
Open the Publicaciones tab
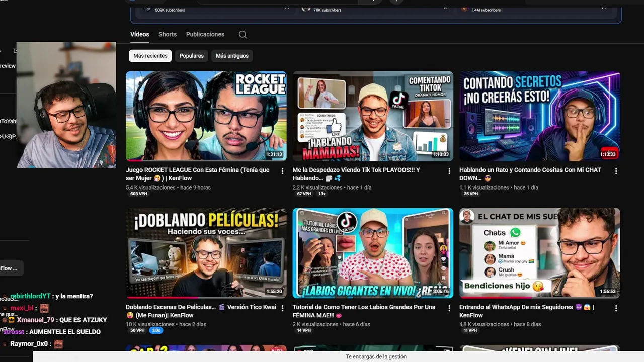(x=205, y=34)
